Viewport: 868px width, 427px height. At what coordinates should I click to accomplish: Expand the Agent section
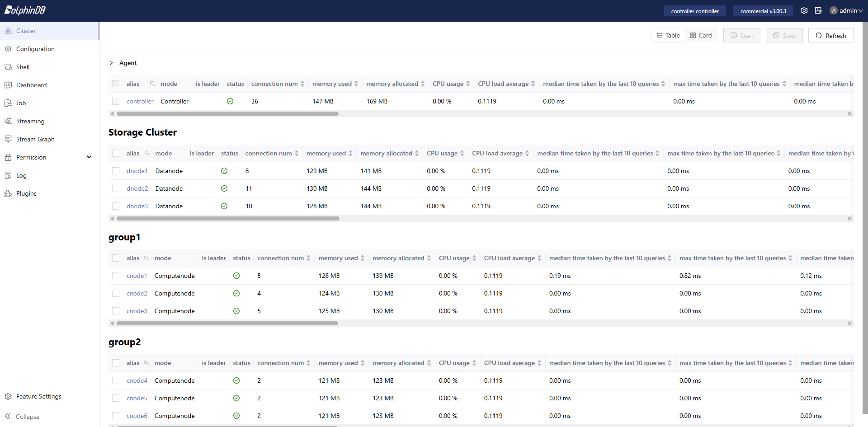tap(111, 63)
